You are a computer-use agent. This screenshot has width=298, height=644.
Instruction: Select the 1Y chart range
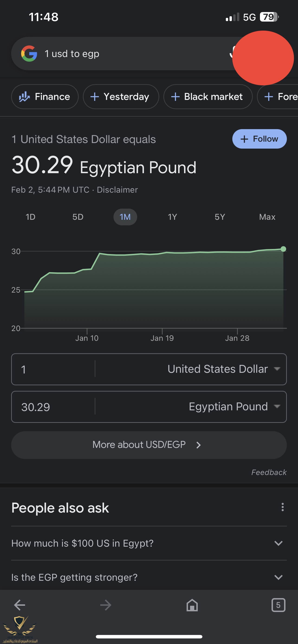tap(172, 217)
